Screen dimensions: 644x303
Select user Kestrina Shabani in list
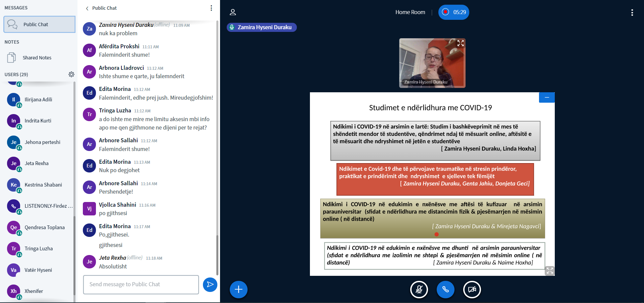pos(43,185)
